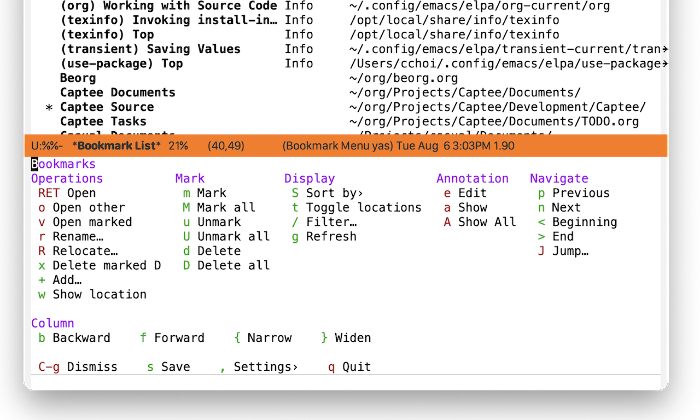Choose Delete all in Mark column
The image size is (700, 420).
[226, 265]
